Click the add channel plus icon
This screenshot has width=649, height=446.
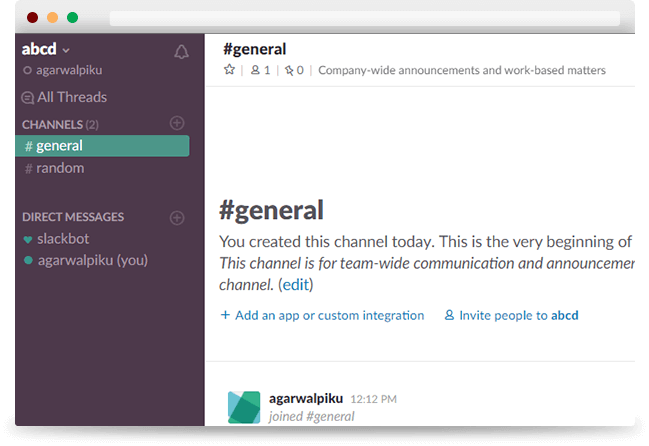[x=177, y=123]
